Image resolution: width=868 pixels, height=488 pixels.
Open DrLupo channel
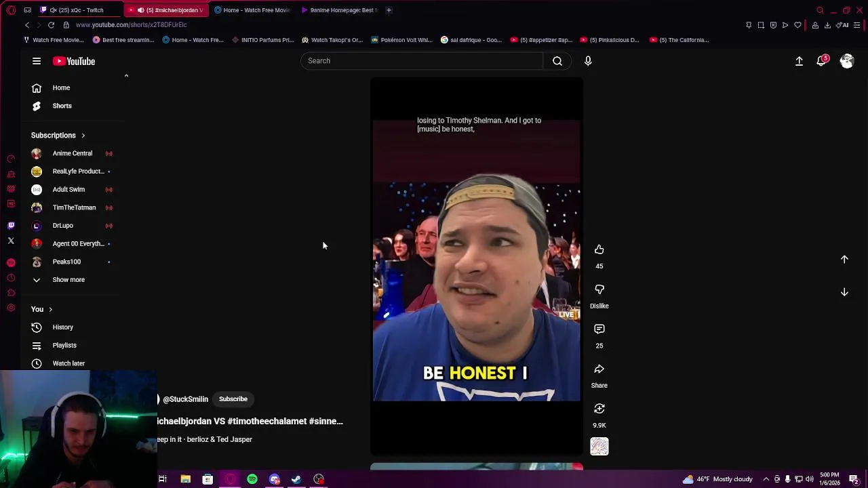pos(63,226)
